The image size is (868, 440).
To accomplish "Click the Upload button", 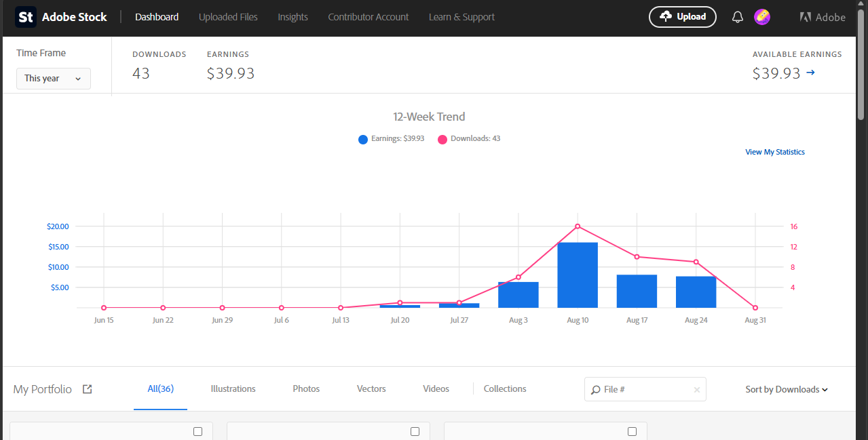I will pyautogui.click(x=683, y=17).
